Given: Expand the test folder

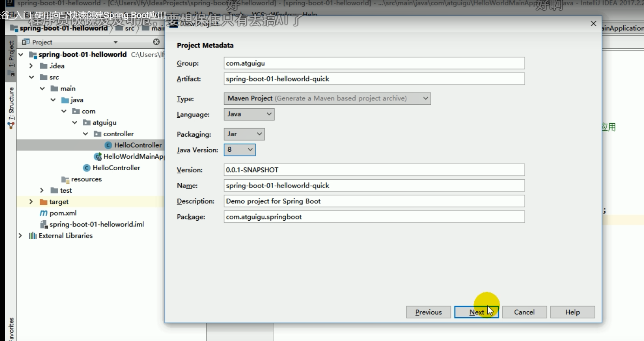Looking at the screenshot, I should (42, 190).
